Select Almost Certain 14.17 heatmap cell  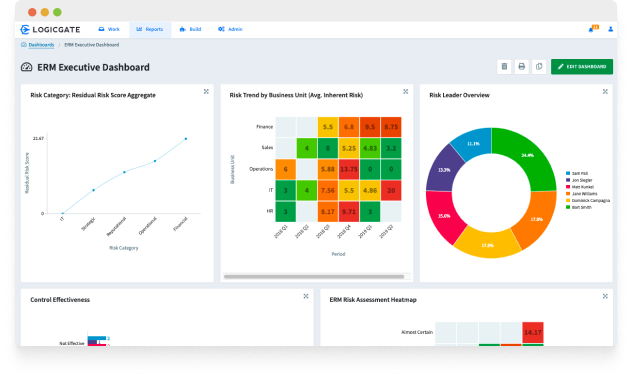click(x=533, y=333)
